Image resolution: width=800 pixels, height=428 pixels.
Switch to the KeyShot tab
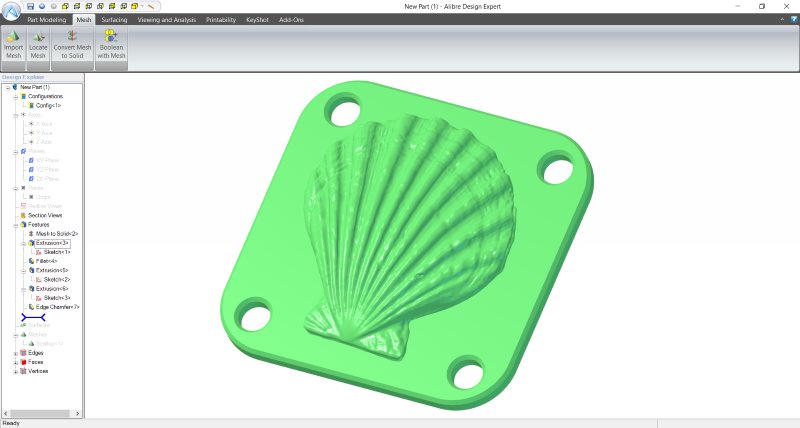pos(258,19)
